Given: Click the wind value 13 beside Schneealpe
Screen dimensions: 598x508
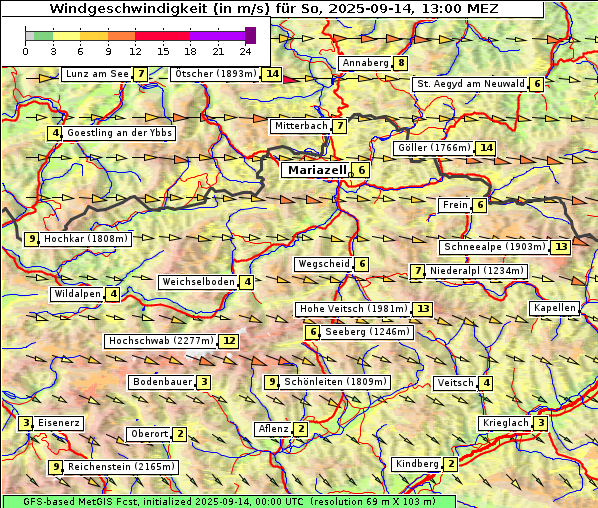Looking at the screenshot, I should [561, 247].
